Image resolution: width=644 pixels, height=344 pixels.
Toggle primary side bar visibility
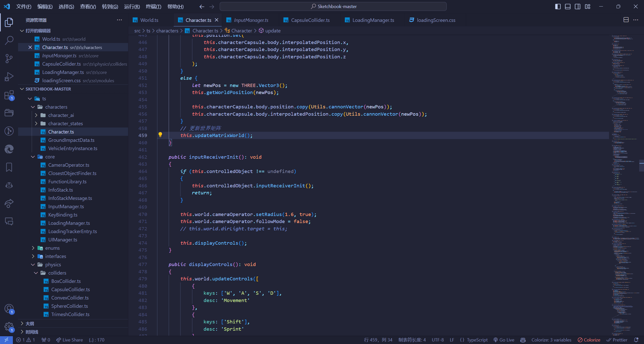558,7
